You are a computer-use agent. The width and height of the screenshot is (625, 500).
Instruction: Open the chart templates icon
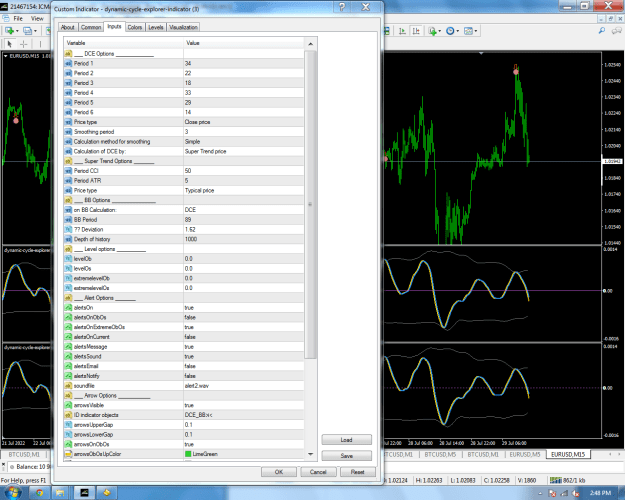pyautogui.click(x=468, y=31)
